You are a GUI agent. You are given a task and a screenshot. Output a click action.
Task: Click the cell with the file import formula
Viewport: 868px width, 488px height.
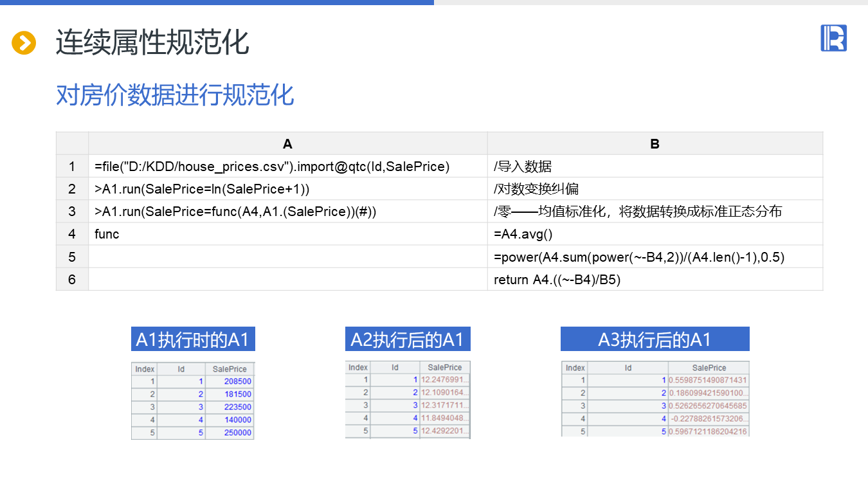(287, 167)
